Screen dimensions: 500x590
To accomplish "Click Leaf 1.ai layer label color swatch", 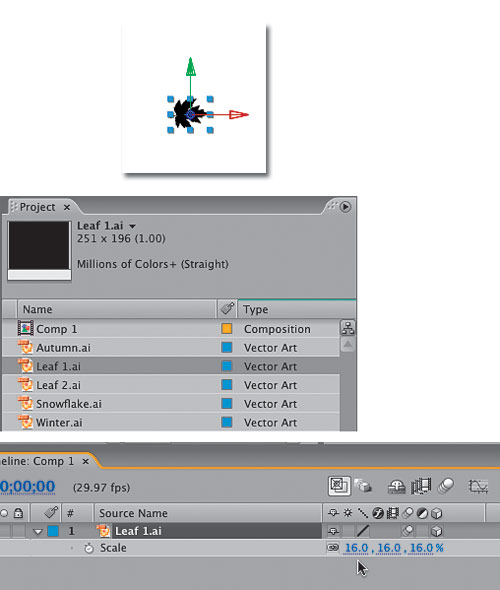I will [x=53, y=531].
